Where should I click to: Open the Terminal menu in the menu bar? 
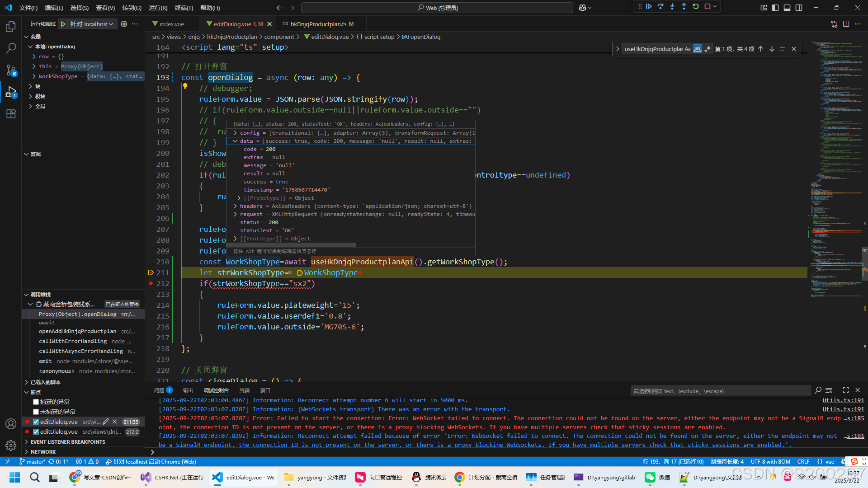pyautogui.click(x=184, y=8)
